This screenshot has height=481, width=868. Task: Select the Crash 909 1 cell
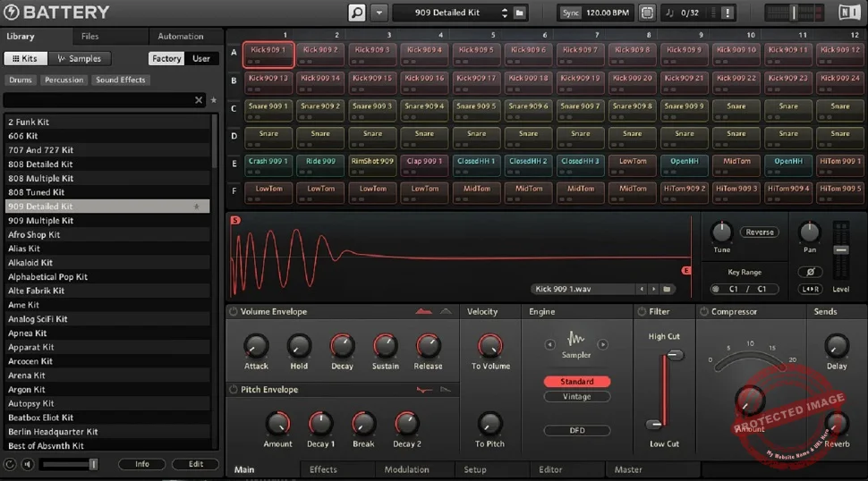point(268,165)
